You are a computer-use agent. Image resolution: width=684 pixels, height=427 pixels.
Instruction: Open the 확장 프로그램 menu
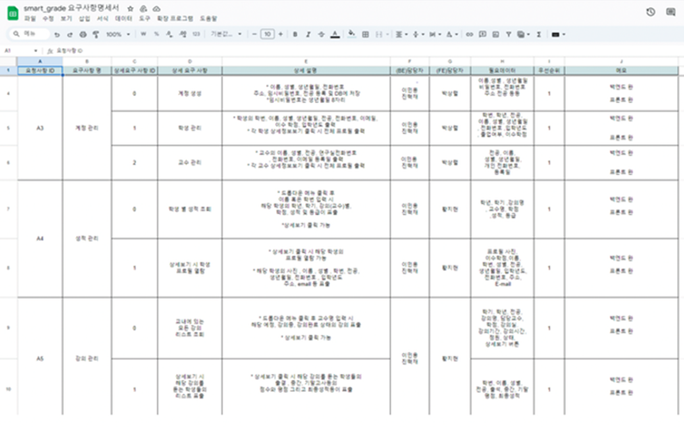click(x=175, y=18)
